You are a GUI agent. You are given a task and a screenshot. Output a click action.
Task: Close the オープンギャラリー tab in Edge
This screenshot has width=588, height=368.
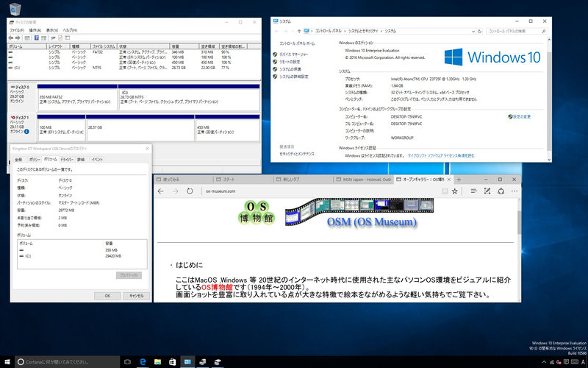448,180
